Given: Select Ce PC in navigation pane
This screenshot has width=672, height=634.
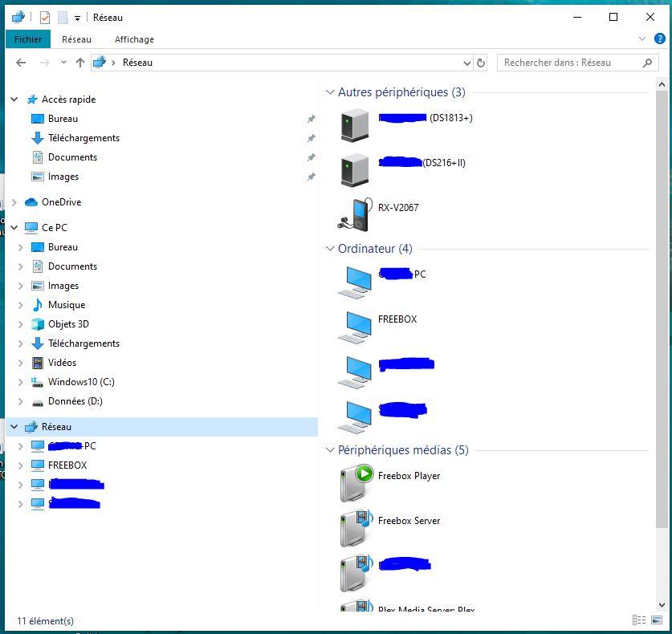Looking at the screenshot, I should point(55,227).
